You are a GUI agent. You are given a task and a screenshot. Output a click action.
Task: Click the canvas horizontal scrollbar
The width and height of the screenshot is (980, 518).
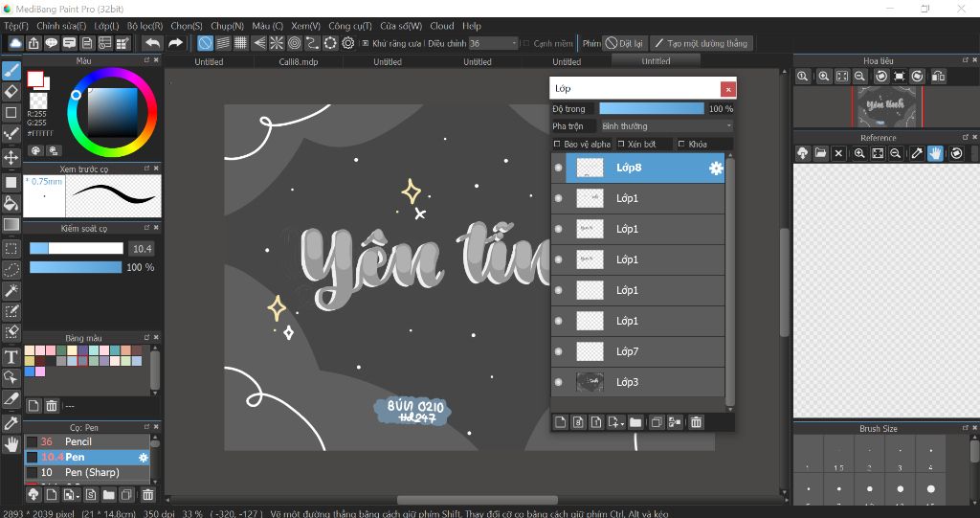(477, 500)
